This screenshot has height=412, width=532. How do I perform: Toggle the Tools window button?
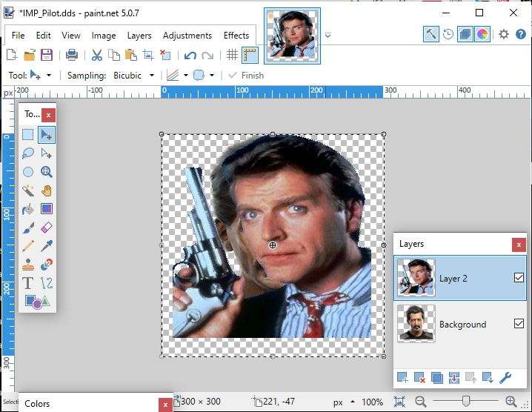pyautogui.click(x=431, y=34)
